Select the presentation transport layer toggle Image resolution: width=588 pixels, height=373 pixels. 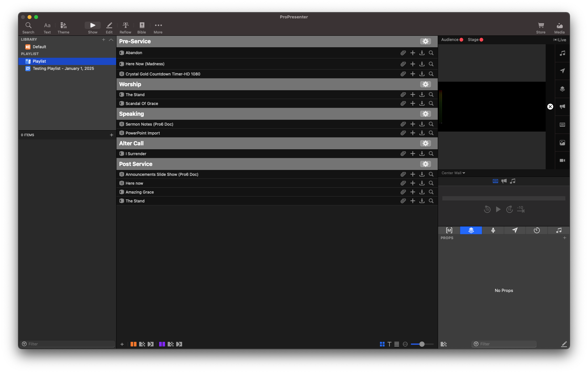[x=495, y=181]
